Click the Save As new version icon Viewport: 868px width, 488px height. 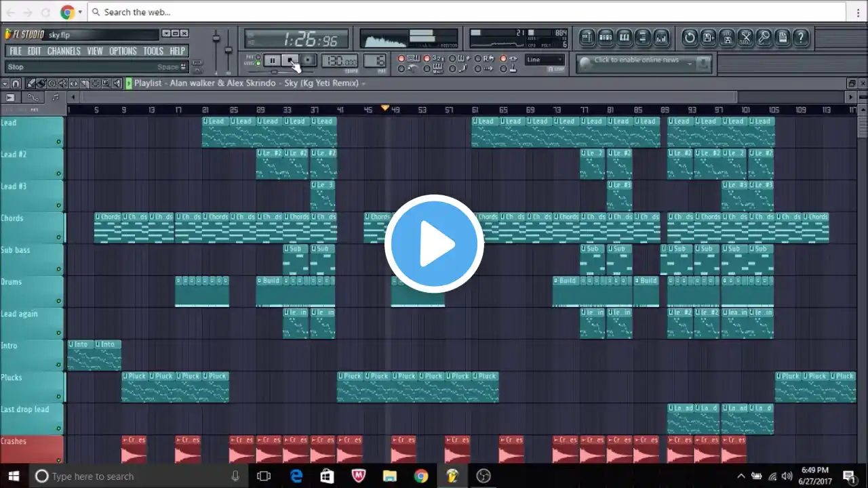(x=708, y=37)
